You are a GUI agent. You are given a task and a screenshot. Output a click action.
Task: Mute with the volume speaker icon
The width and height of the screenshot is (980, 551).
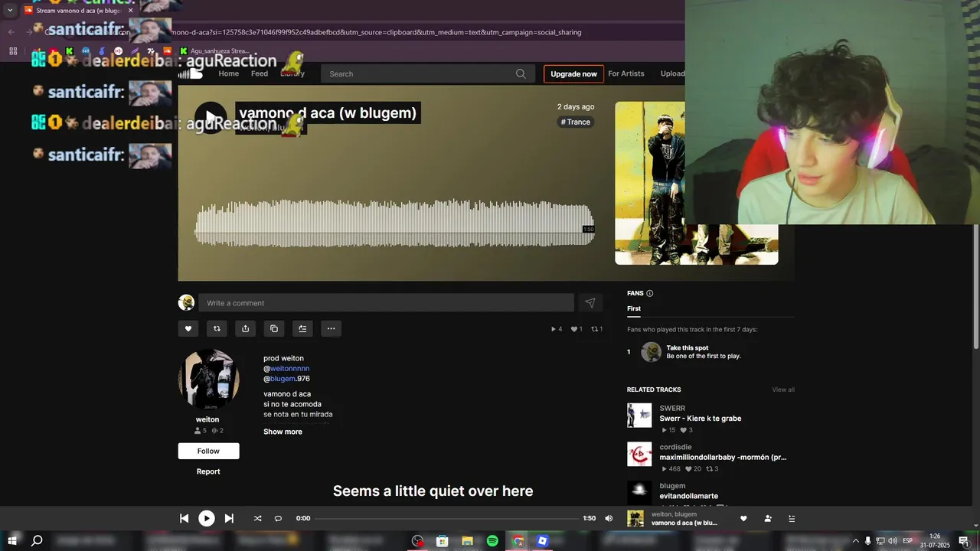click(609, 518)
